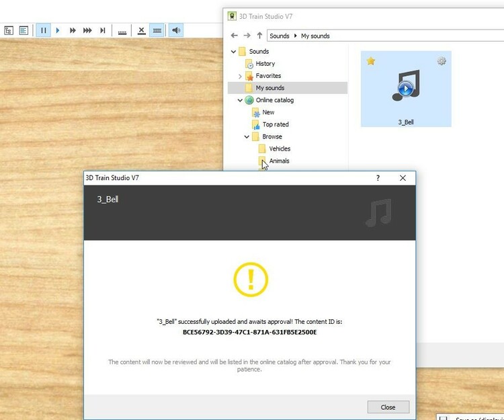Toggle sound speaker button in toolbar
Screen dimensions: 504x420
pos(176,30)
